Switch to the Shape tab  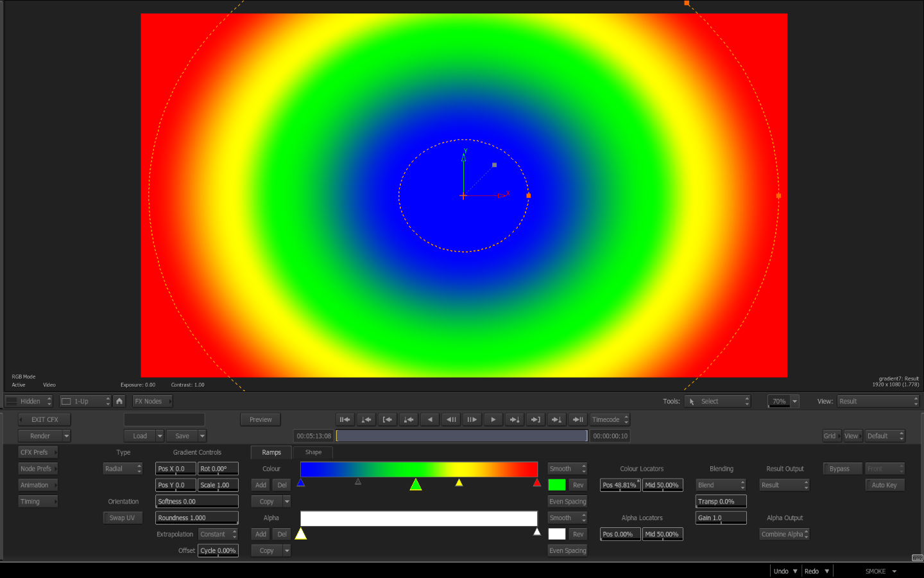pyautogui.click(x=313, y=452)
